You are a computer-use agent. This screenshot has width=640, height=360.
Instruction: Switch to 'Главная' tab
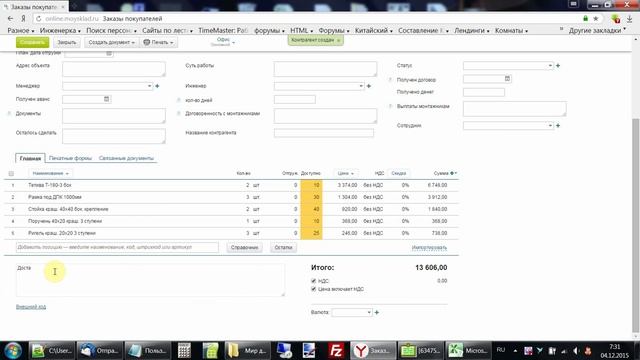click(x=30, y=158)
